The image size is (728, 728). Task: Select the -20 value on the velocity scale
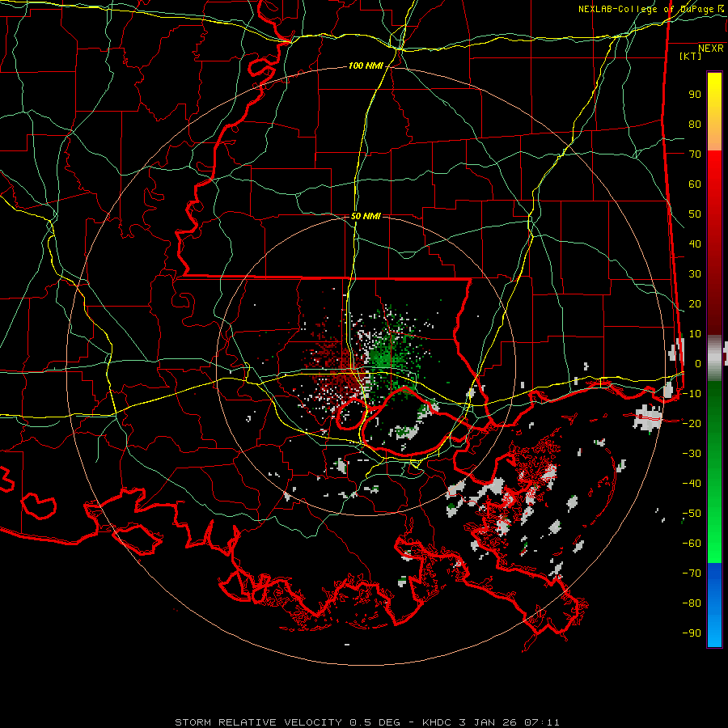[x=692, y=424]
